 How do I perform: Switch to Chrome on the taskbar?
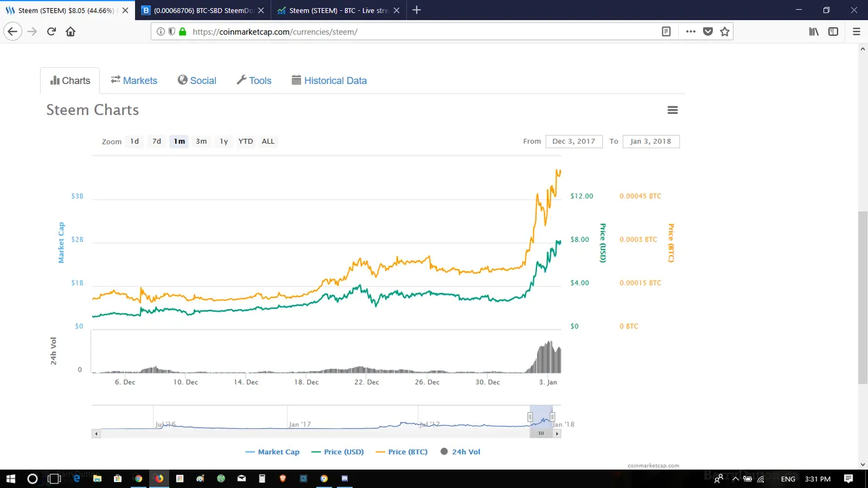[x=138, y=479]
